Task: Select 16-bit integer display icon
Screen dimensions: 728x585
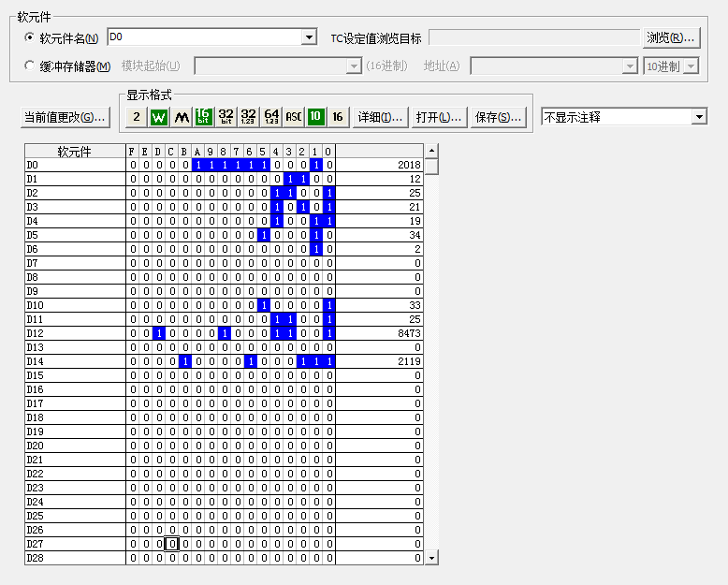Action: [x=204, y=117]
